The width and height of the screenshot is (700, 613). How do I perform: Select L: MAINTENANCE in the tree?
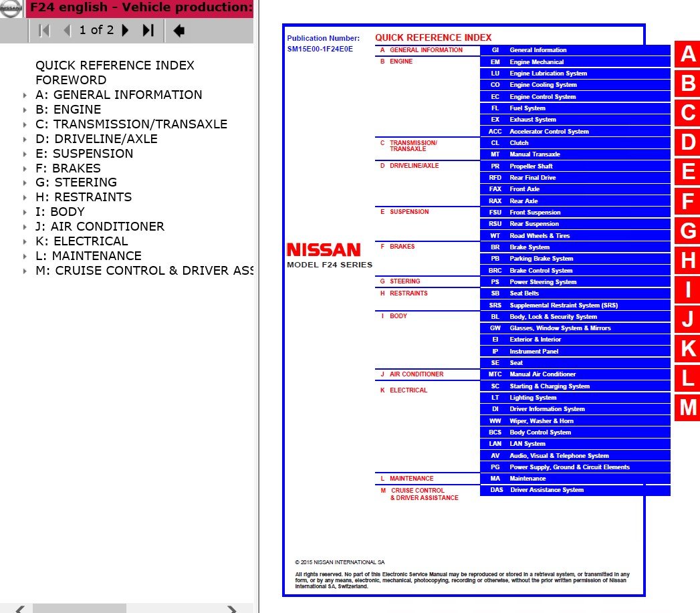(x=88, y=256)
